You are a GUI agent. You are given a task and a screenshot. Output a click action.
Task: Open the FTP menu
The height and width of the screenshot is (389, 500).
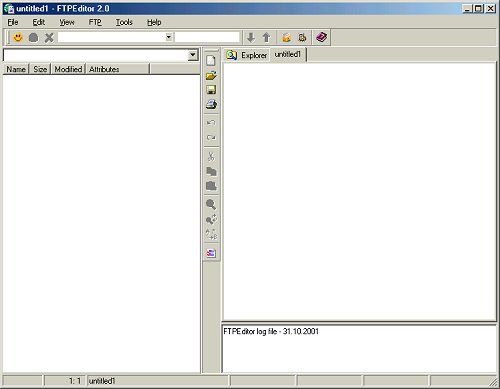(95, 22)
